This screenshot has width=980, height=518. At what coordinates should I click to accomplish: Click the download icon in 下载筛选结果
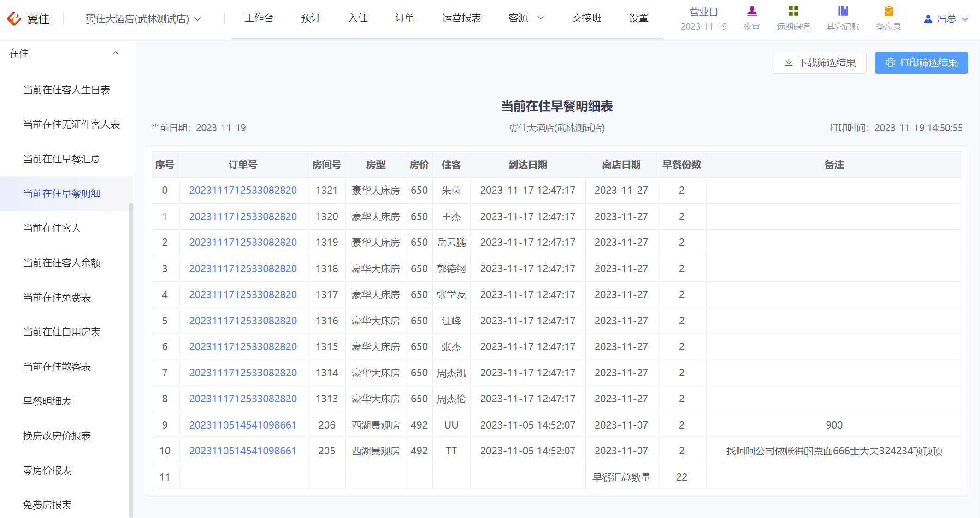[x=789, y=63]
